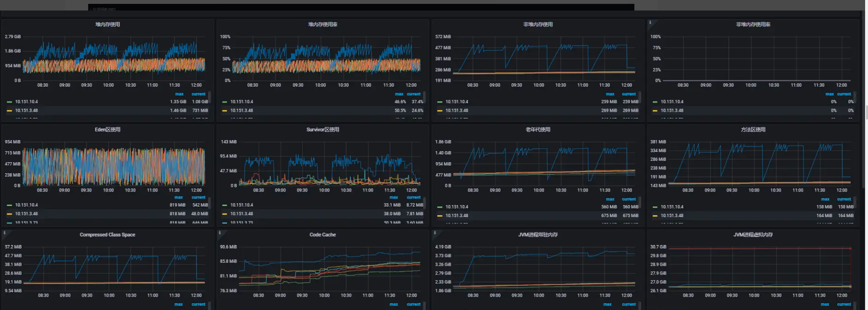Toggle series 10.151.10.4 in 老年代使用 legend

457,207
